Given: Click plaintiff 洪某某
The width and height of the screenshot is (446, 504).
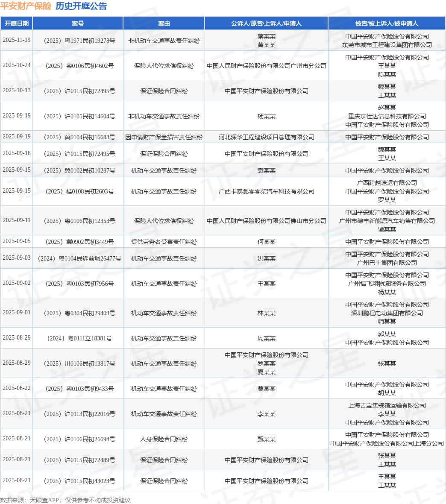Looking at the screenshot, I should click(267, 258).
